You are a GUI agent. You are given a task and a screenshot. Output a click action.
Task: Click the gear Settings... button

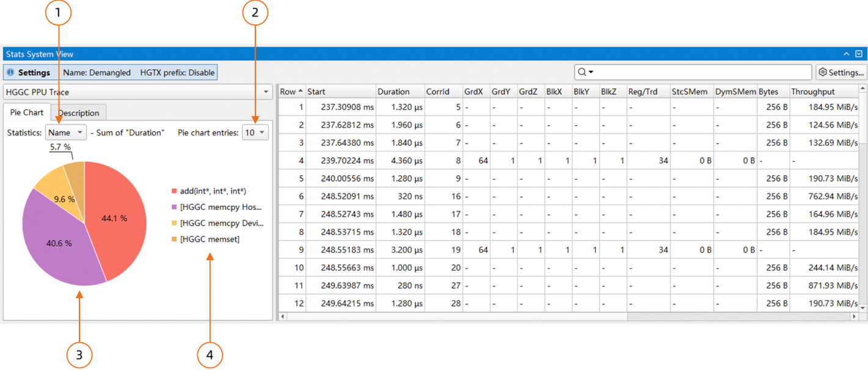(x=842, y=72)
